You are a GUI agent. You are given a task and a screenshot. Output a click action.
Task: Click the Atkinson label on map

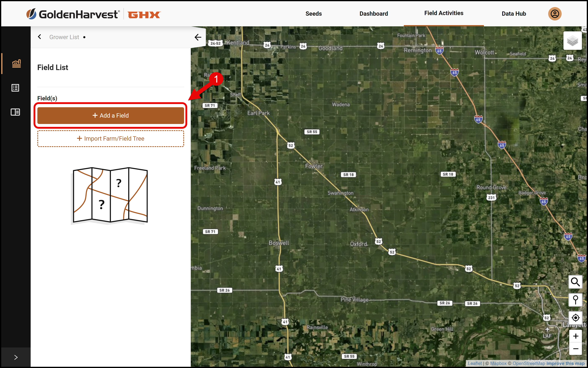tap(359, 209)
